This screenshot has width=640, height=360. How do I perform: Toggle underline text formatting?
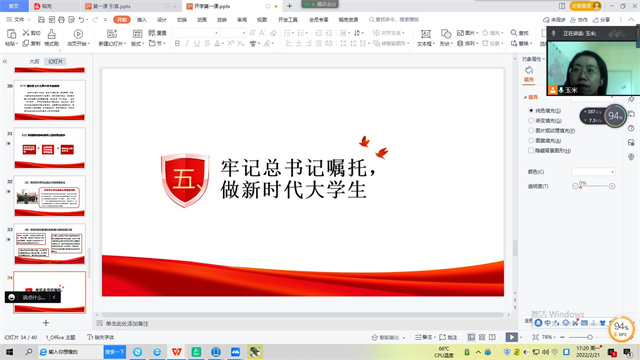coord(197,43)
